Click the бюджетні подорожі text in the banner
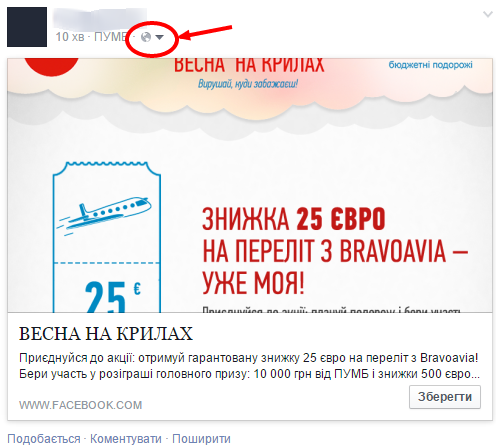Image resolution: width=496 pixels, height=447 pixels. pyautogui.click(x=430, y=65)
